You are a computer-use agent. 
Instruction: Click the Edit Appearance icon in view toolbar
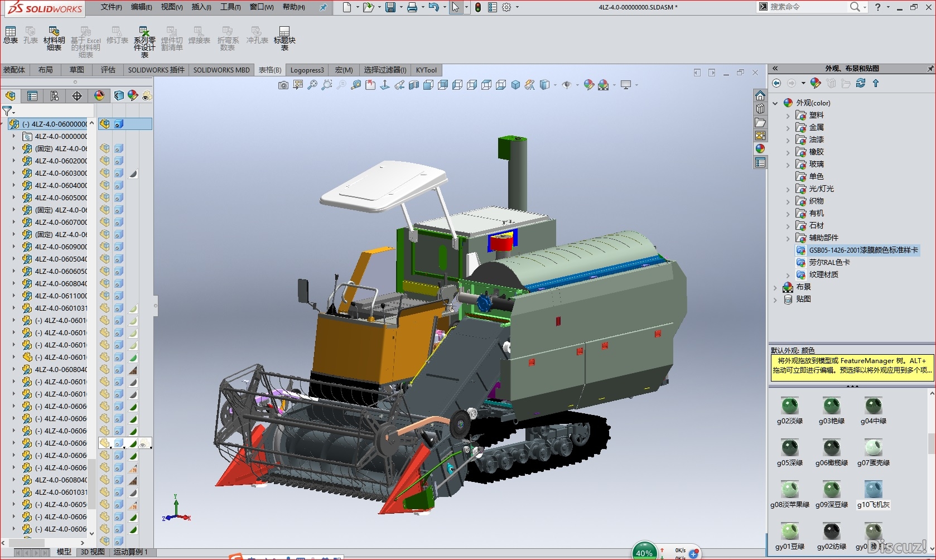pos(588,85)
